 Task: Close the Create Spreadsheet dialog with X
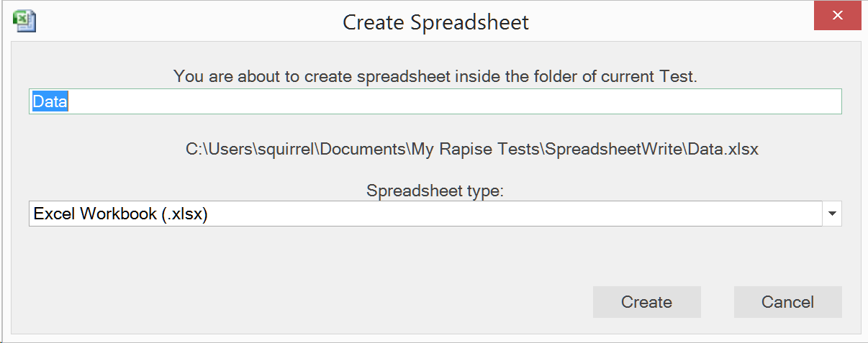[x=837, y=16]
